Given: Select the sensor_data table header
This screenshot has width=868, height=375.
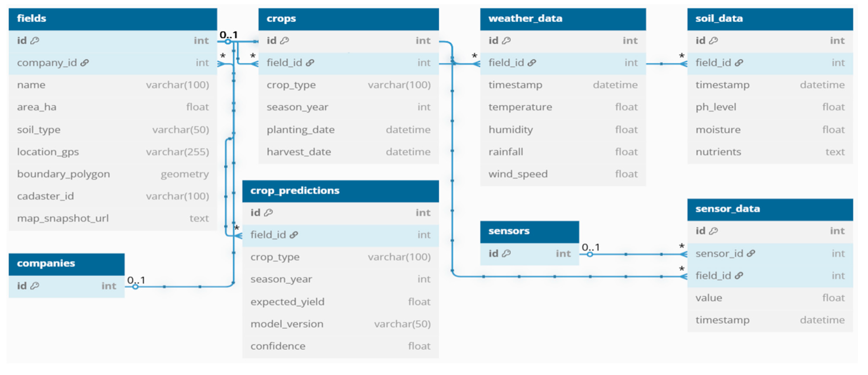Looking at the screenshot, I should (770, 209).
